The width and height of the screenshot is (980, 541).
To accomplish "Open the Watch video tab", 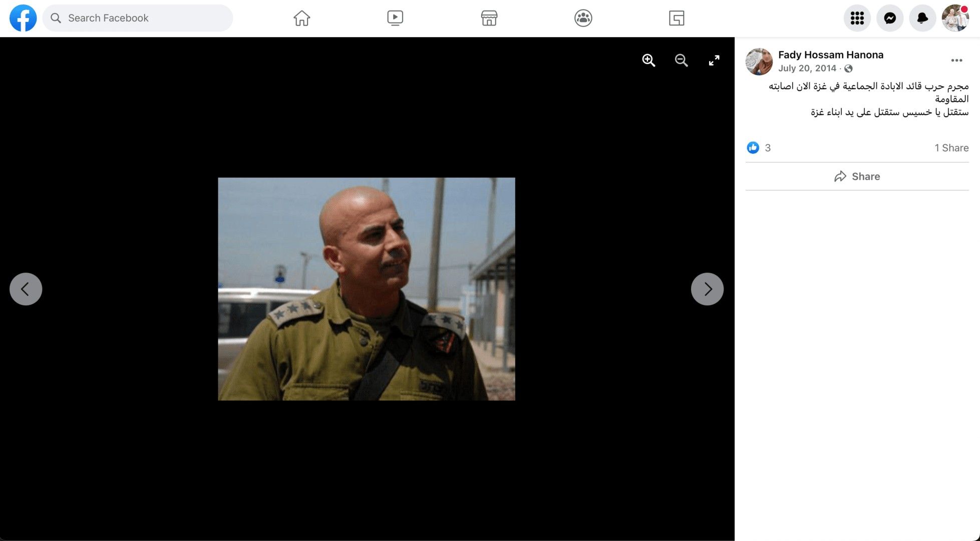I will coord(395,18).
